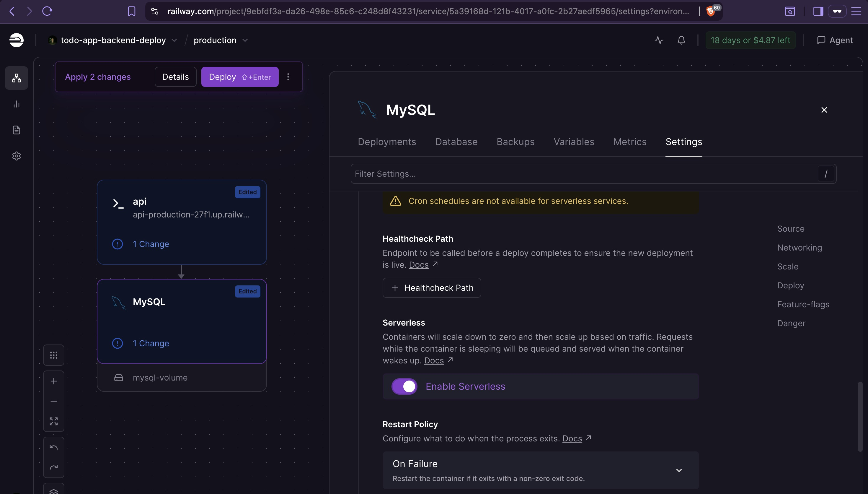The width and height of the screenshot is (868, 494).
Task: Toggle the browser sidebar panel icon
Action: (818, 11)
